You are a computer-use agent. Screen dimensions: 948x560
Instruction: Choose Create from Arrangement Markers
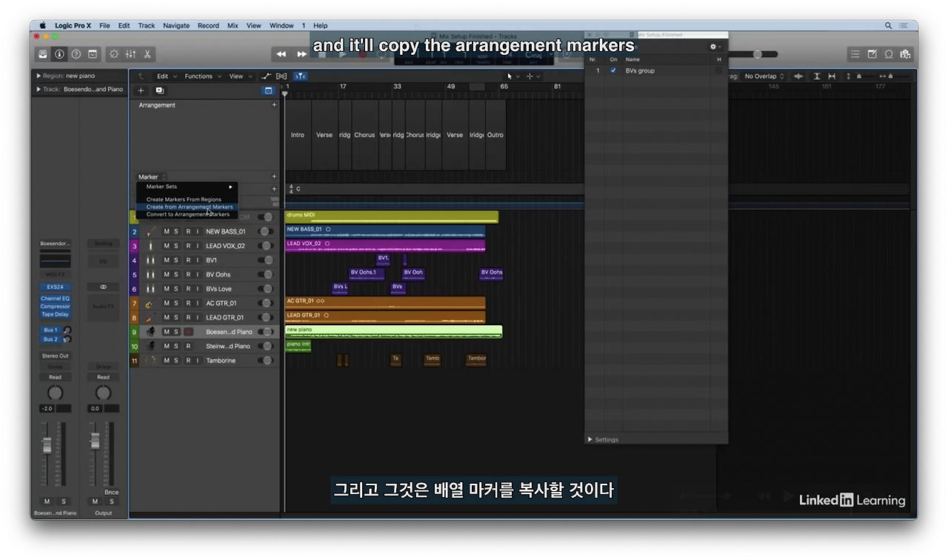187,207
